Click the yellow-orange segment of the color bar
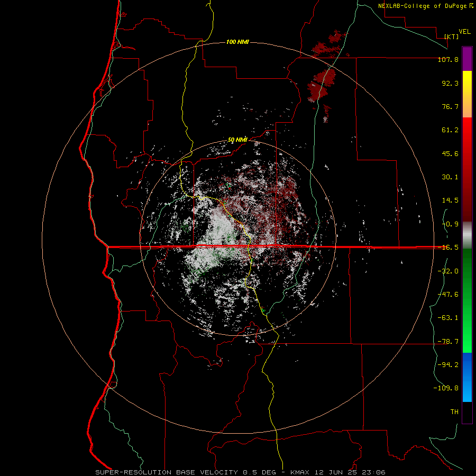The image size is (476, 476). coord(467,94)
